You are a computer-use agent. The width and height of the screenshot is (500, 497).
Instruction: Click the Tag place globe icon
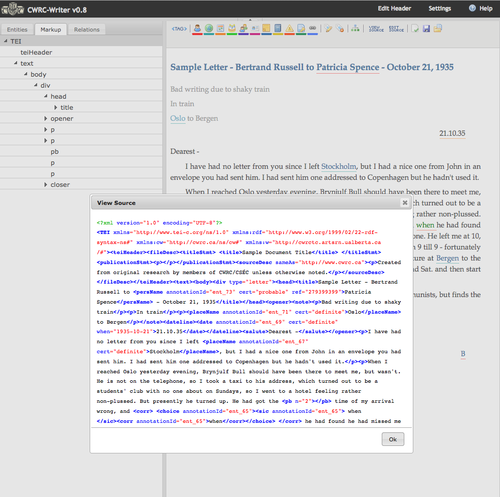(209, 29)
